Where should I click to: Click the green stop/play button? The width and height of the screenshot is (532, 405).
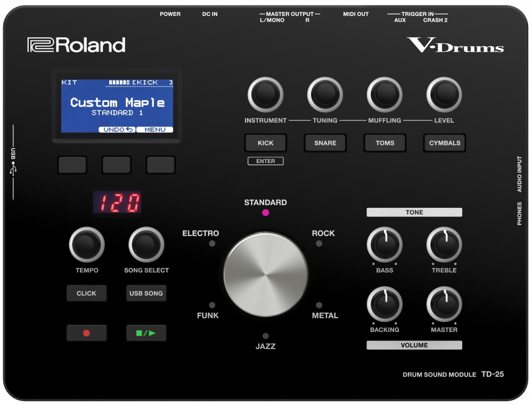click(146, 333)
